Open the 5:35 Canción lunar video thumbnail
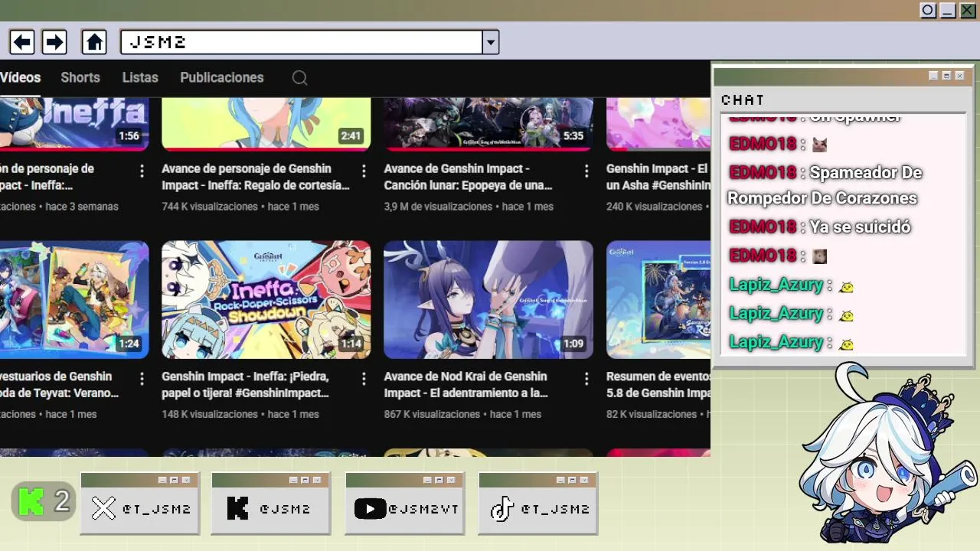The width and height of the screenshot is (980, 551). tap(488, 124)
